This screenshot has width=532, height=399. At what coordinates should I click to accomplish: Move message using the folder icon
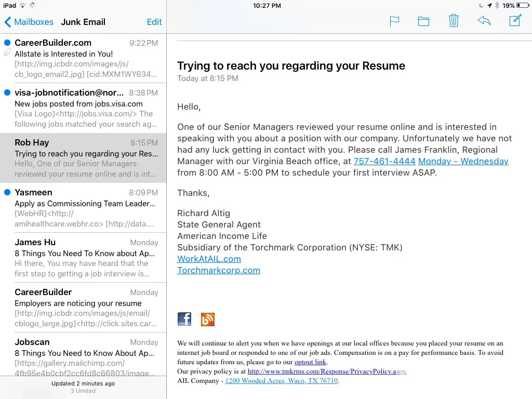[x=423, y=21]
